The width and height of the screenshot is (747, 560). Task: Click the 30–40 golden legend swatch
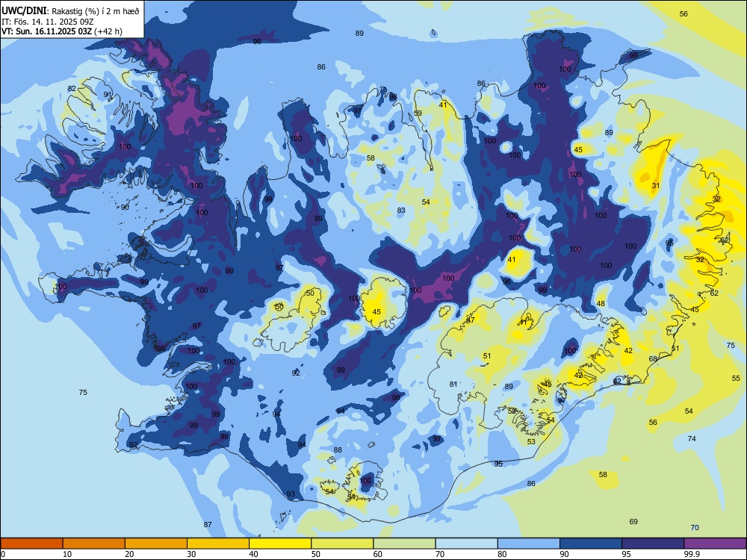[218, 544]
